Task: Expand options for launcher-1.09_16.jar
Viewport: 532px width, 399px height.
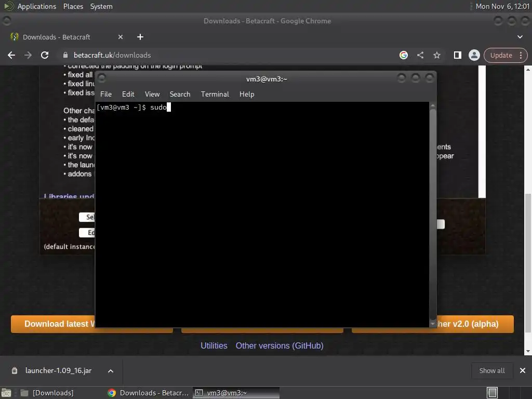Action: (x=111, y=371)
